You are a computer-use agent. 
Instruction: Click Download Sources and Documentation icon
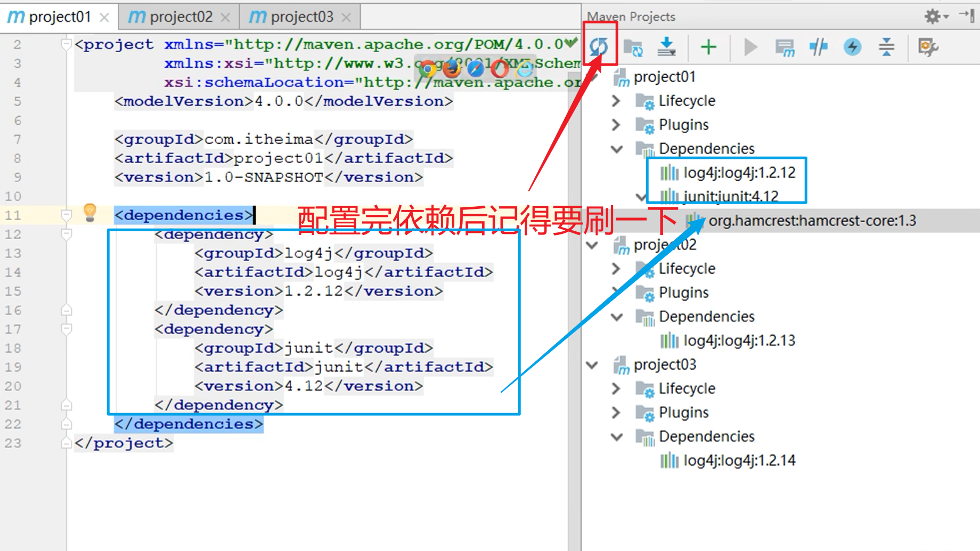[666, 47]
